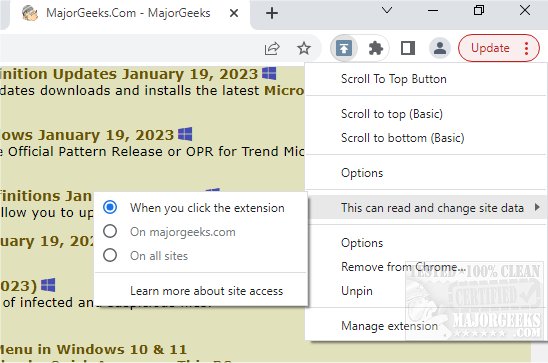
Task: Click the MajorGeeks tab favicon
Action: (29, 13)
